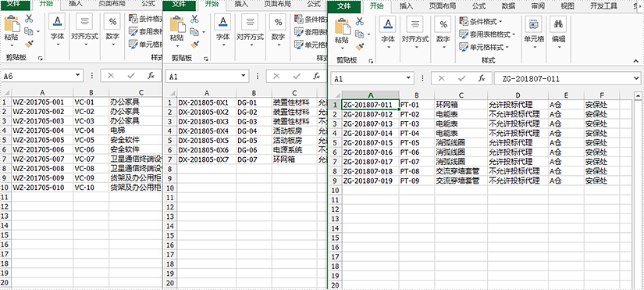
Task: Click Copy icon in right window
Action: (360, 34)
